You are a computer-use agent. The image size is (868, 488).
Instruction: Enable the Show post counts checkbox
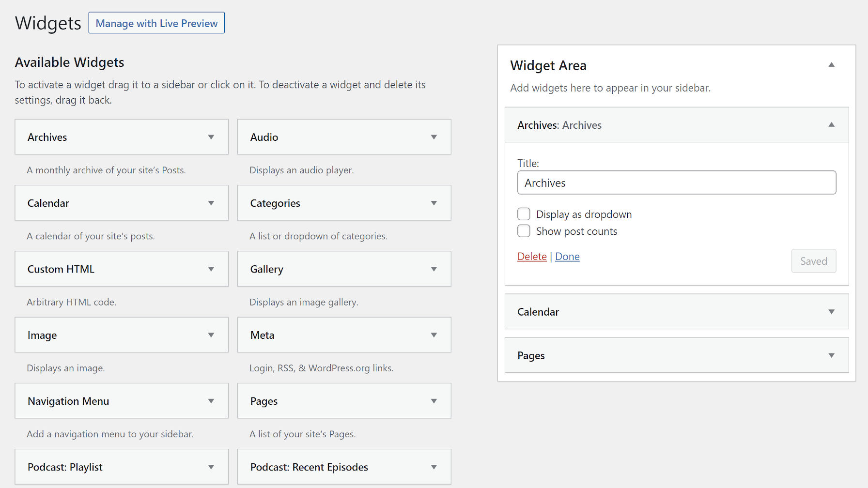[x=524, y=231]
